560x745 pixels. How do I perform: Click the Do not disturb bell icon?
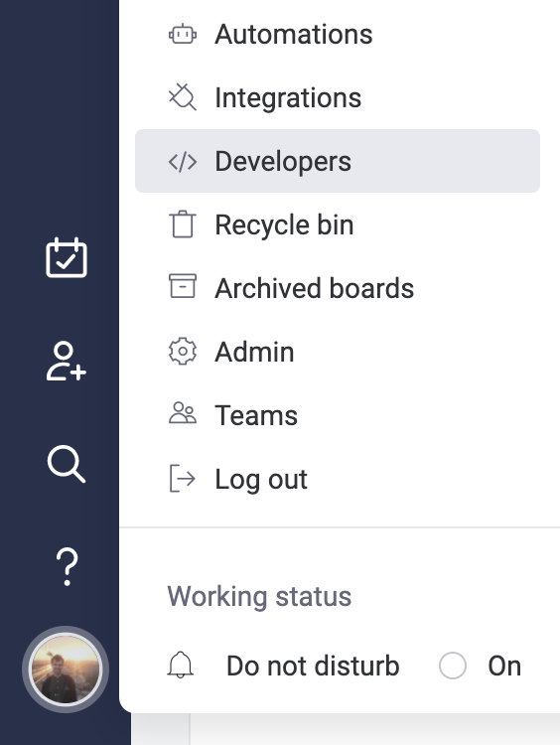(x=181, y=665)
